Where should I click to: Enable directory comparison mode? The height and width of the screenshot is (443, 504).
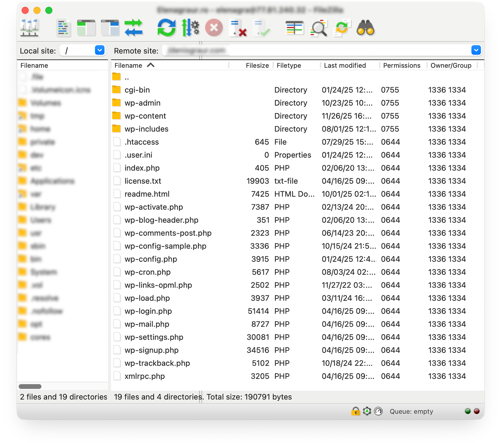295,28
